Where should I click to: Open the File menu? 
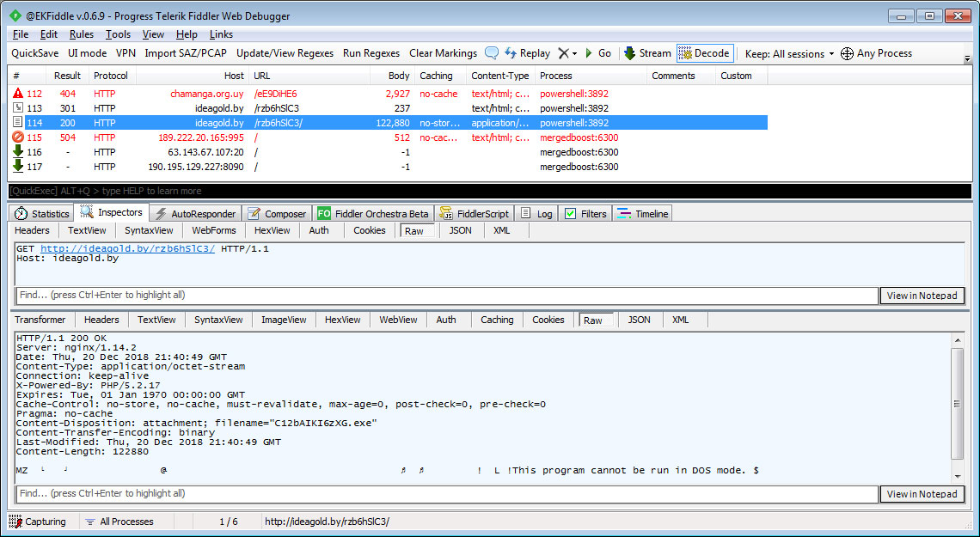point(21,34)
